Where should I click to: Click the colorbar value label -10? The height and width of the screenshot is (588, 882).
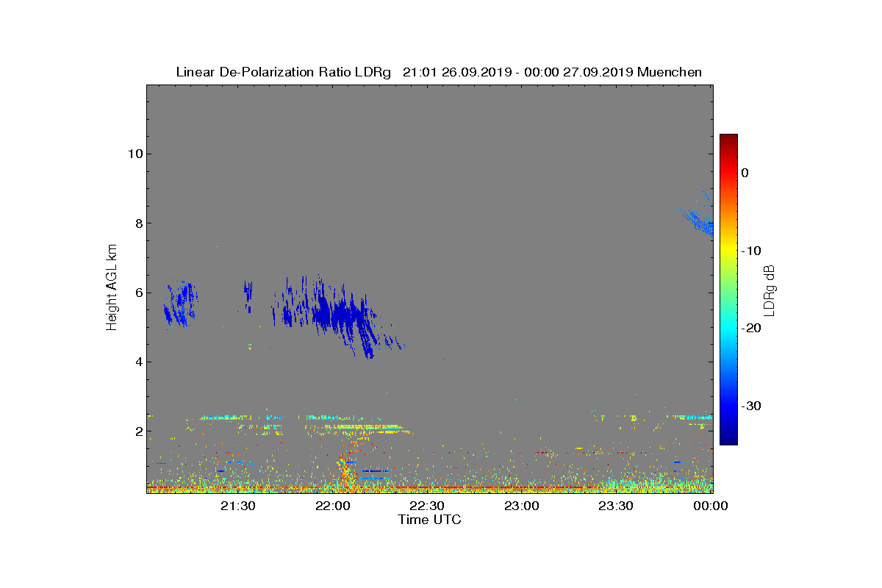751,251
